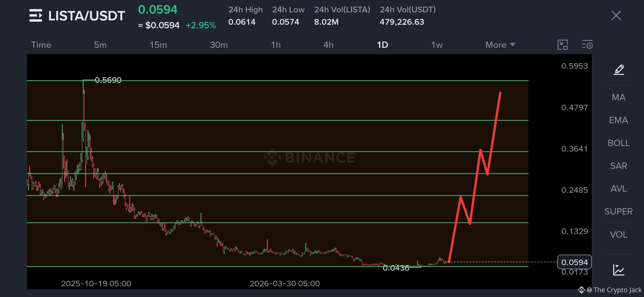
Task: Expand the More timeframes dropdown
Action: coord(500,45)
